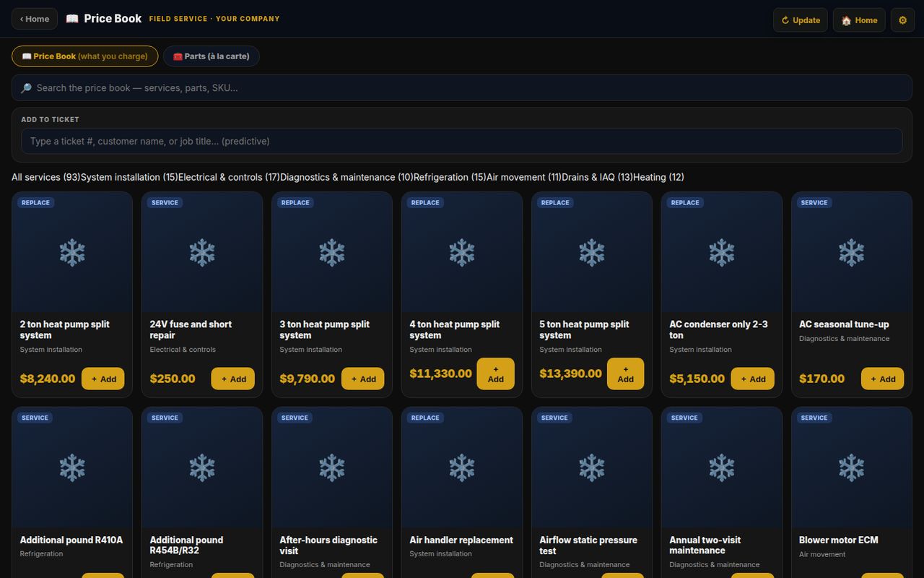The image size is (924, 578).
Task: Click the open book icon beside the Price Book title
Action: (x=72, y=19)
